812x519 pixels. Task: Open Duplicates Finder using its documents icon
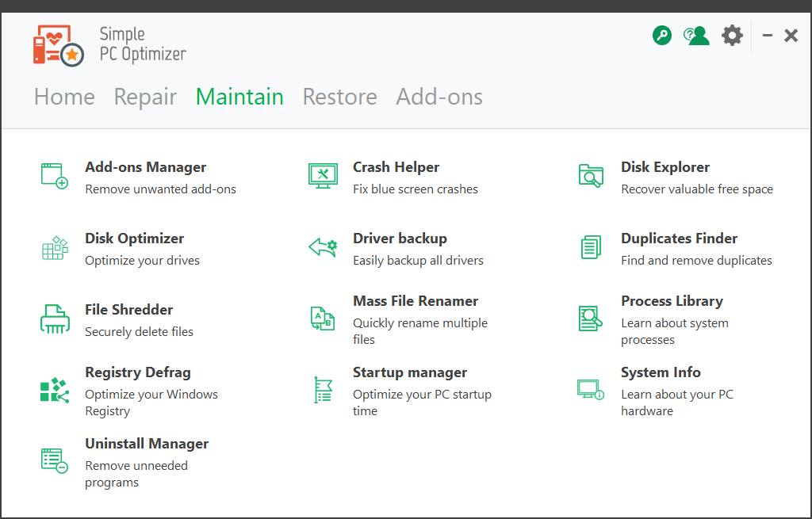pyautogui.click(x=590, y=247)
